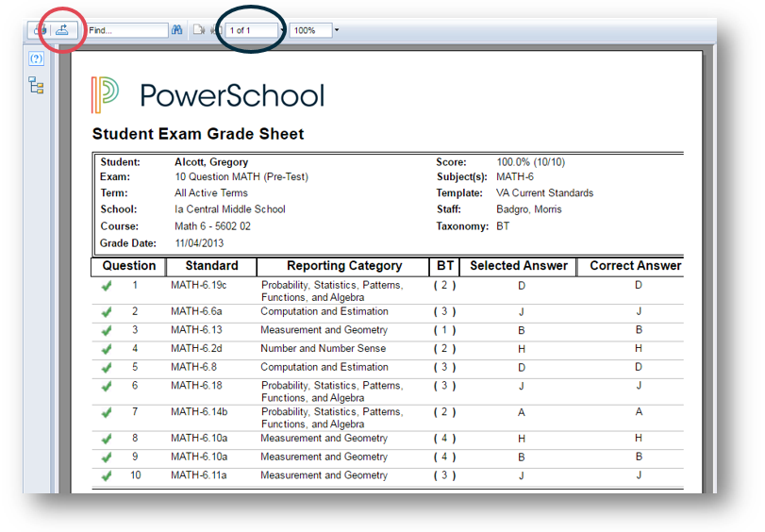Click standard 'MATH-6.10a' in question 9 row
Image resolution: width=765 pixels, height=532 pixels.
[x=199, y=457]
